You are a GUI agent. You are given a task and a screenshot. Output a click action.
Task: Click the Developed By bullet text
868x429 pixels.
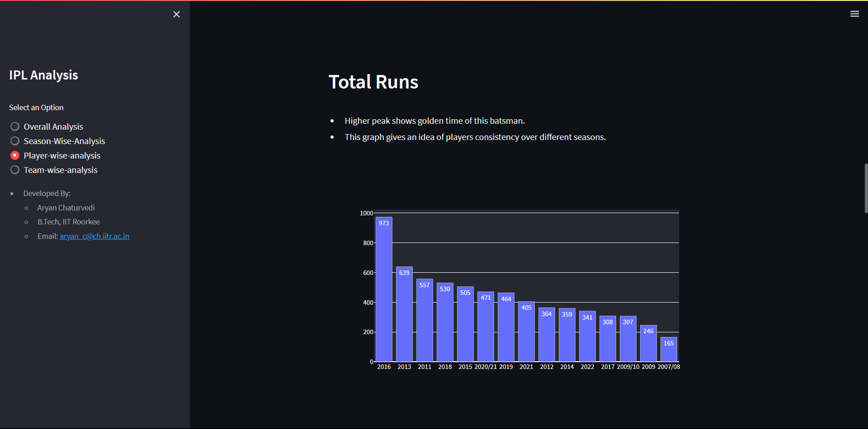coord(47,193)
